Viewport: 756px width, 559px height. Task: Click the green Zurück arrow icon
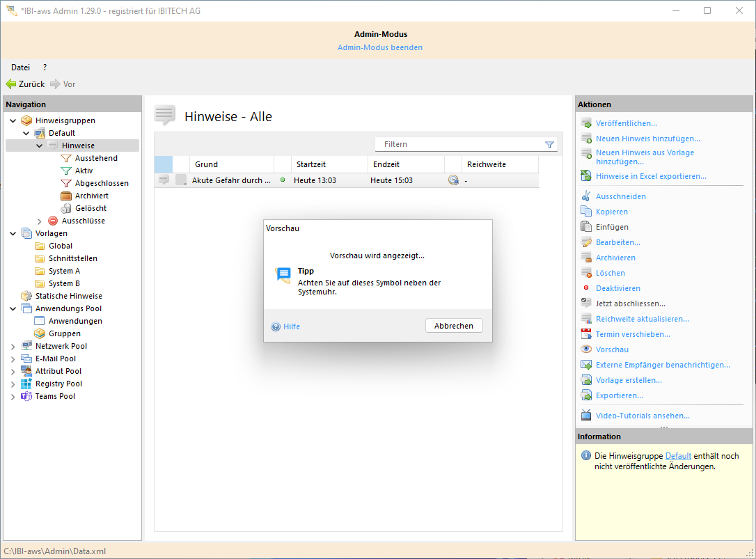(x=11, y=84)
